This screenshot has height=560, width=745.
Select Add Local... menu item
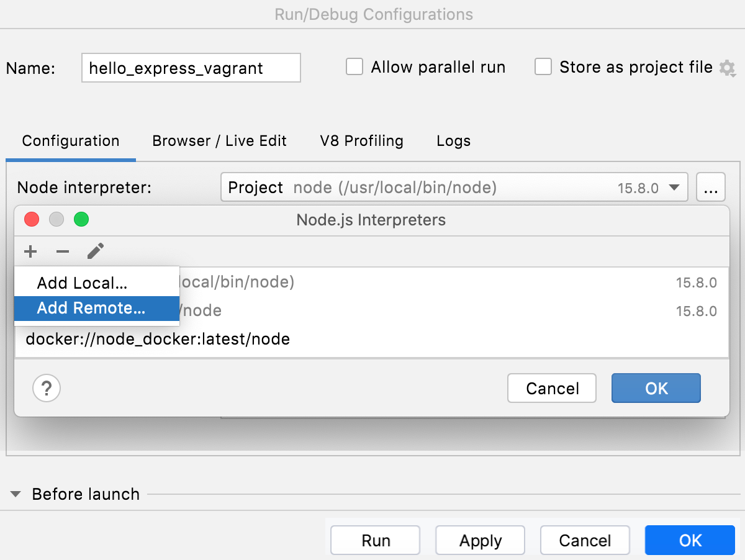click(x=82, y=283)
